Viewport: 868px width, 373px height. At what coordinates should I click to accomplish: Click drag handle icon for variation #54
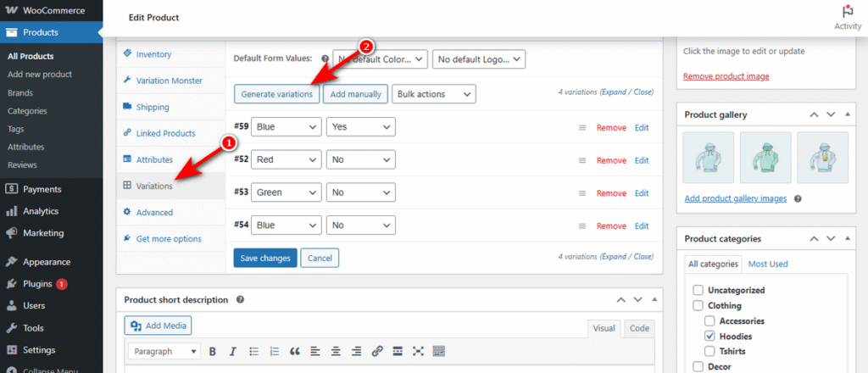tap(581, 225)
